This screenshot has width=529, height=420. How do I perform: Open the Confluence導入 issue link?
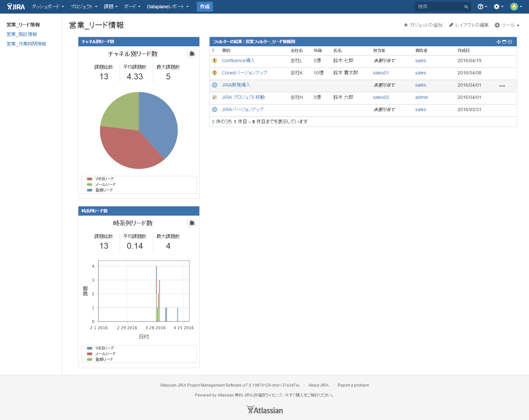point(238,61)
